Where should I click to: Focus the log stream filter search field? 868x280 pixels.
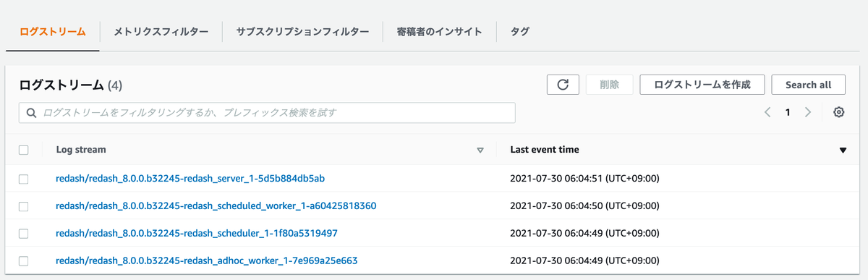click(x=267, y=113)
